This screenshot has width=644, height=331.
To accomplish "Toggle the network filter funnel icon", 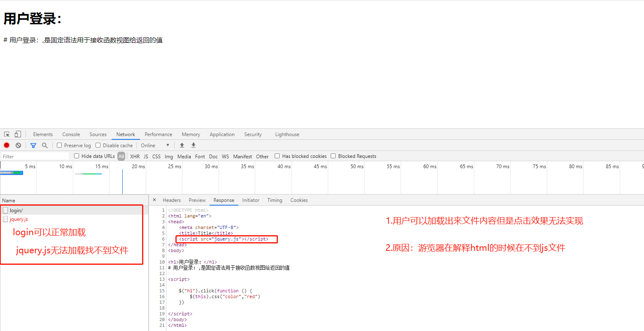I will coord(33,145).
